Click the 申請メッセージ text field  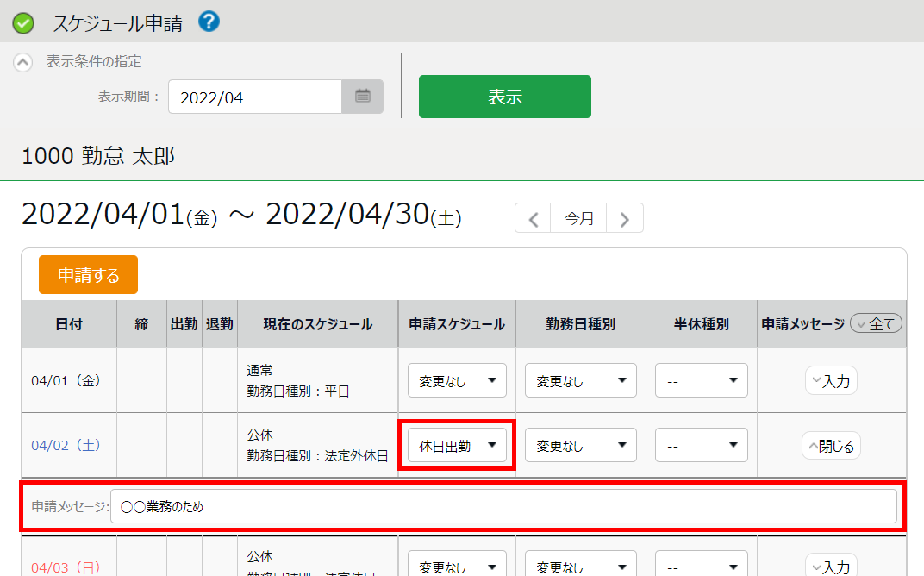[503, 507]
